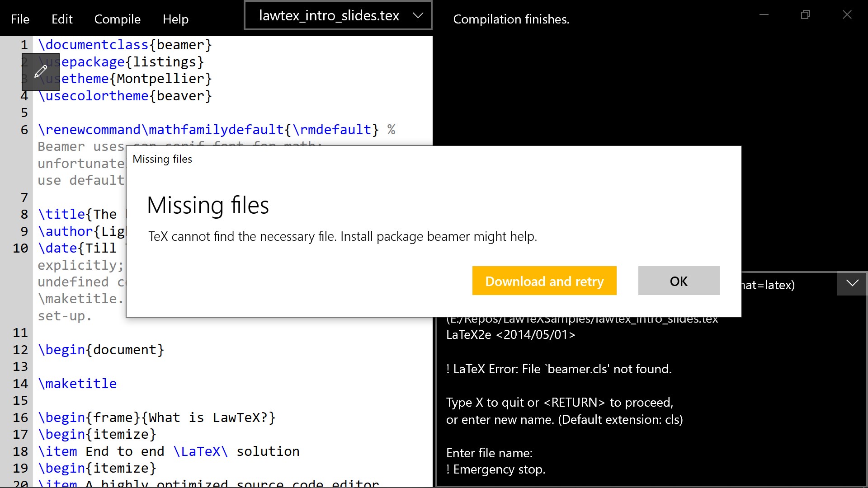Image resolution: width=868 pixels, height=488 pixels.
Task: Open the File menu
Action: pyautogui.click(x=20, y=19)
